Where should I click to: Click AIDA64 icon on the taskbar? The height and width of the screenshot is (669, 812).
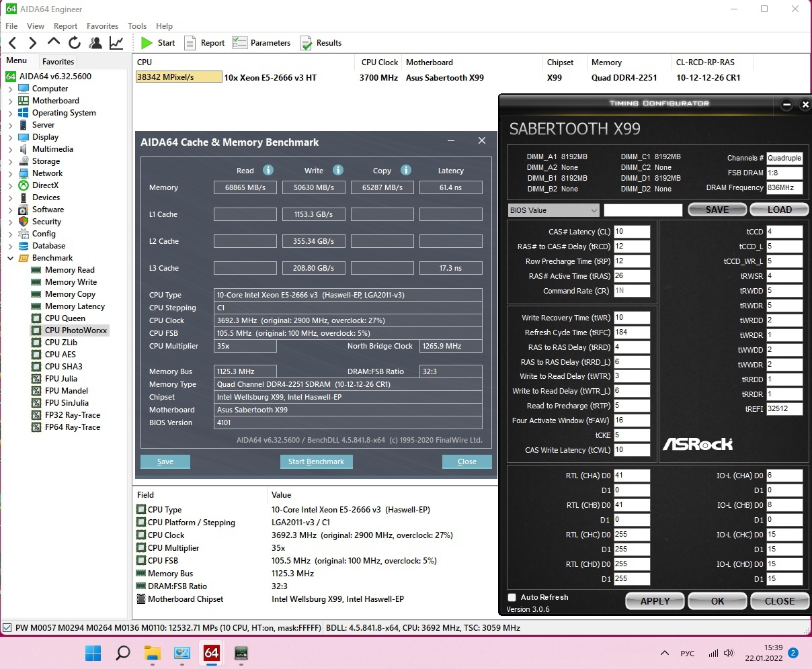[x=211, y=653]
